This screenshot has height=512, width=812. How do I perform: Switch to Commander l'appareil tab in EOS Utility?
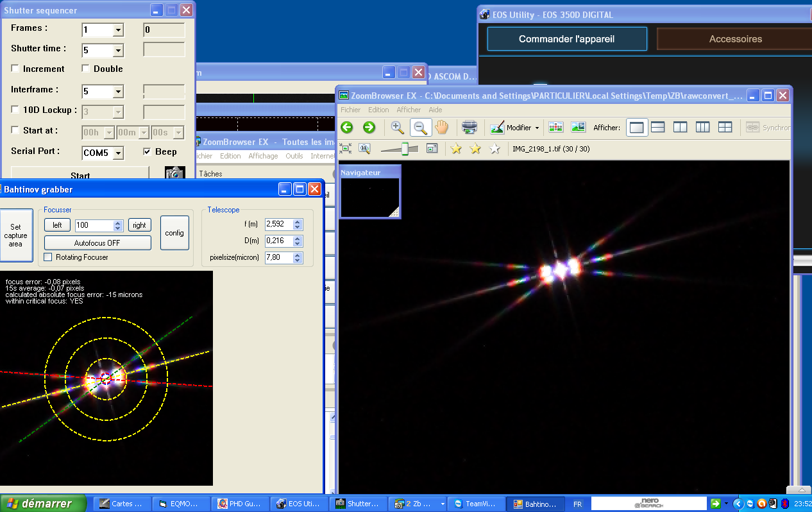(567, 38)
